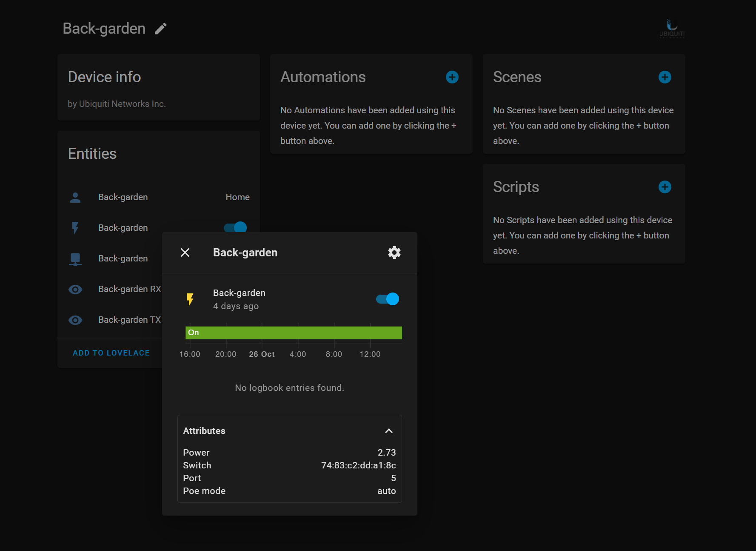Image resolution: width=756 pixels, height=551 pixels.
Task: Click the Ubiquiti logo
Action: point(672,29)
